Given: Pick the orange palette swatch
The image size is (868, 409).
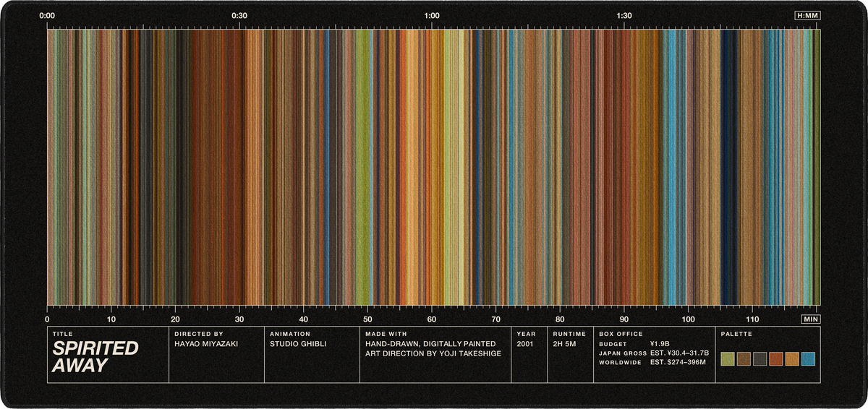Looking at the screenshot, I should [792, 359].
